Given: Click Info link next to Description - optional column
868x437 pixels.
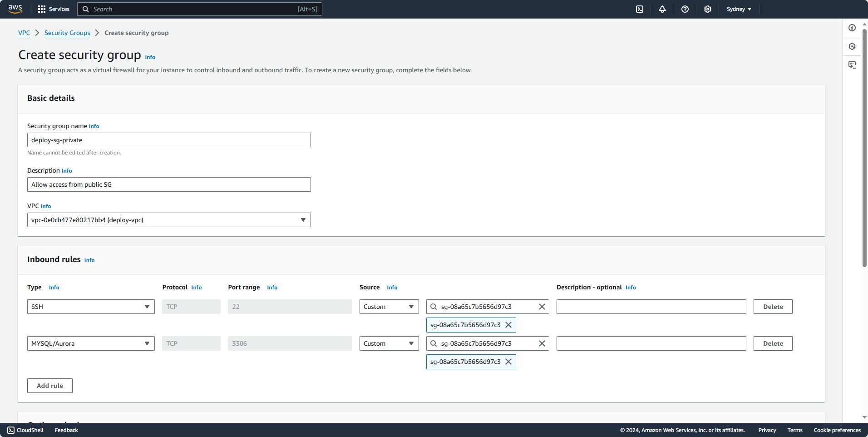Looking at the screenshot, I should 631,288.
